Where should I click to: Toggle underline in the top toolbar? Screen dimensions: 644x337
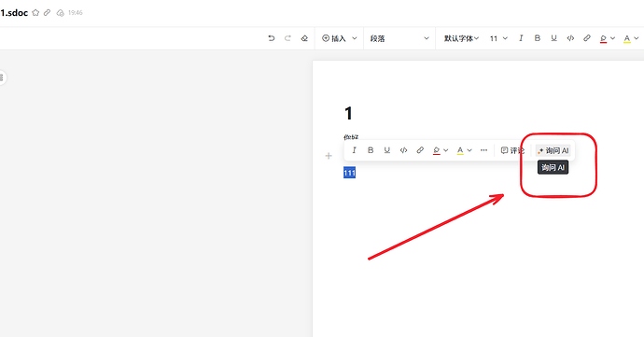pyautogui.click(x=553, y=38)
